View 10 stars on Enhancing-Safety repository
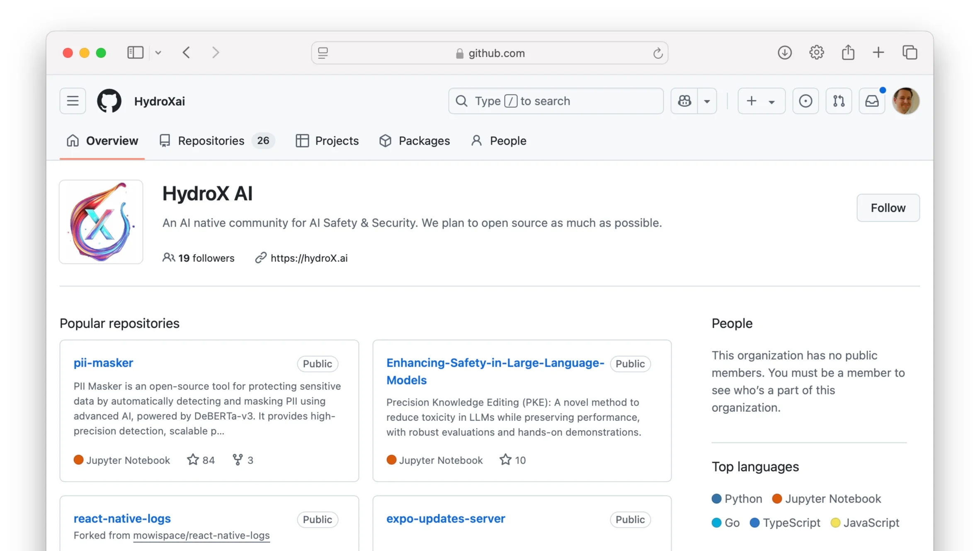 pyautogui.click(x=513, y=460)
